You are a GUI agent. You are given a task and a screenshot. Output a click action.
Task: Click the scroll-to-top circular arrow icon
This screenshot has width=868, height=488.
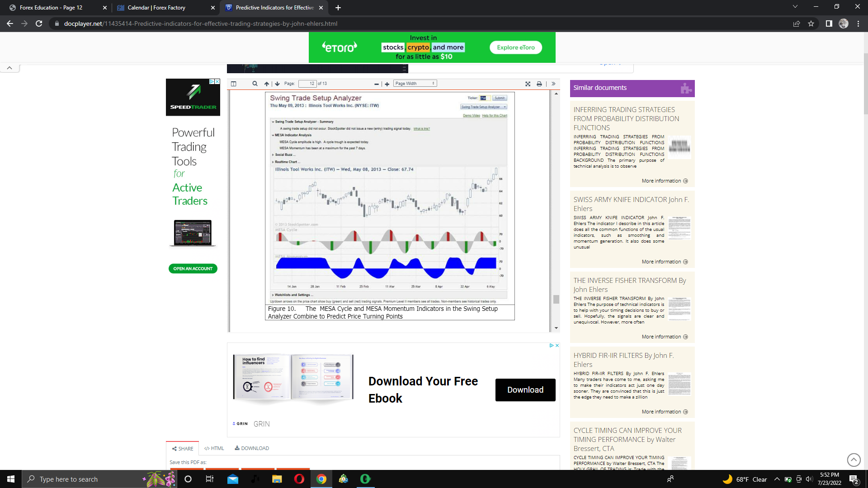point(854,460)
